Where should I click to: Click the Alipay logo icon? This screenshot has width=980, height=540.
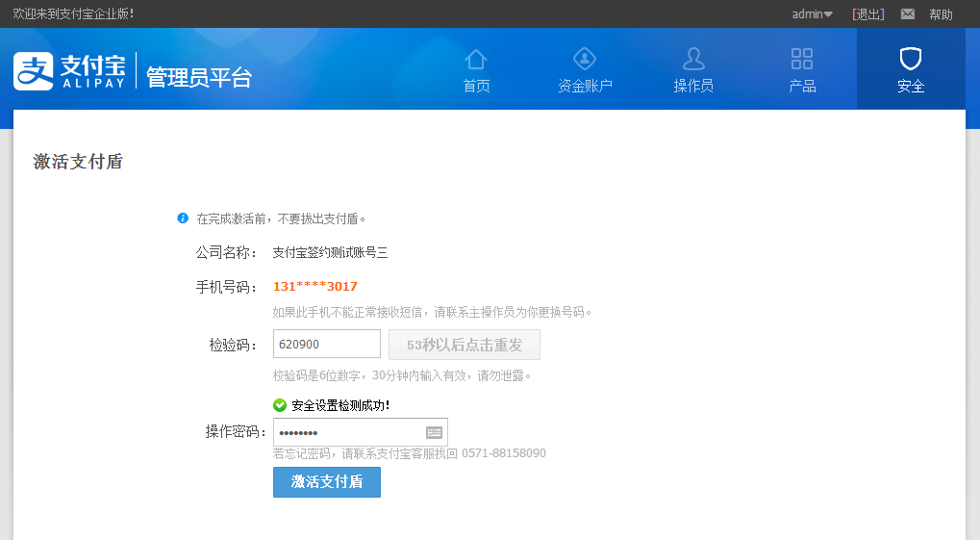(34, 71)
